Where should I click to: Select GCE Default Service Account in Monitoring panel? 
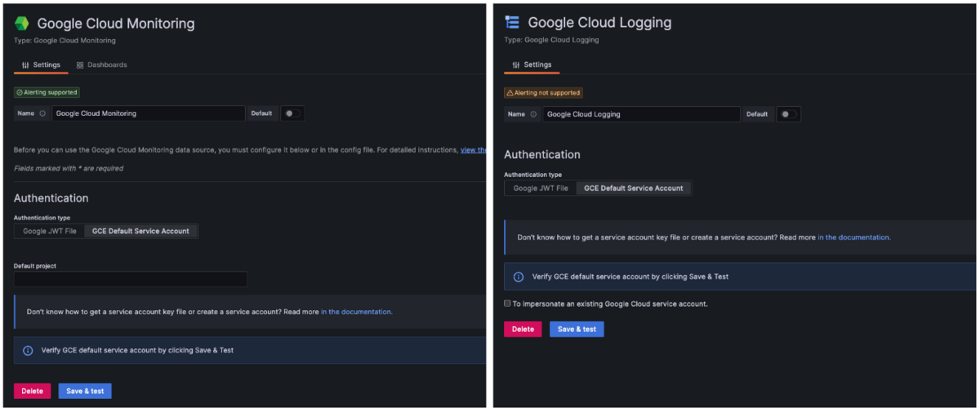click(140, 231)
